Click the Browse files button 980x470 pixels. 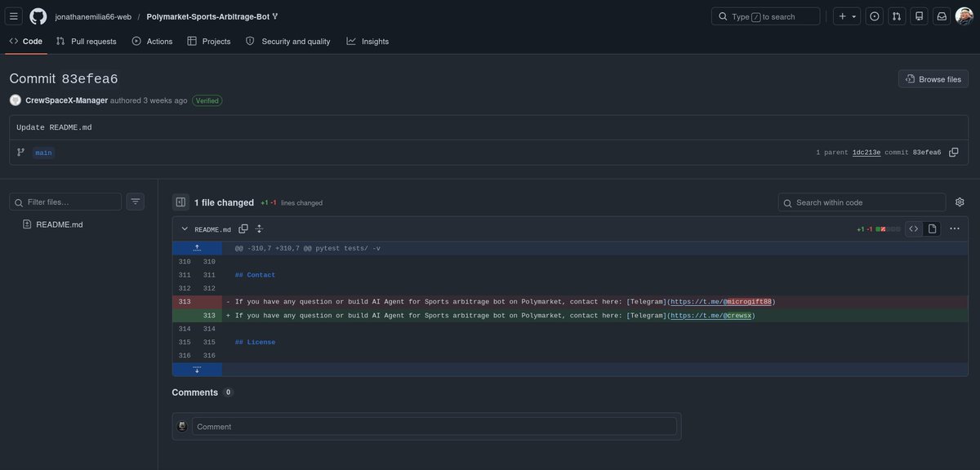pyautogui.click(x=933, y=79)
